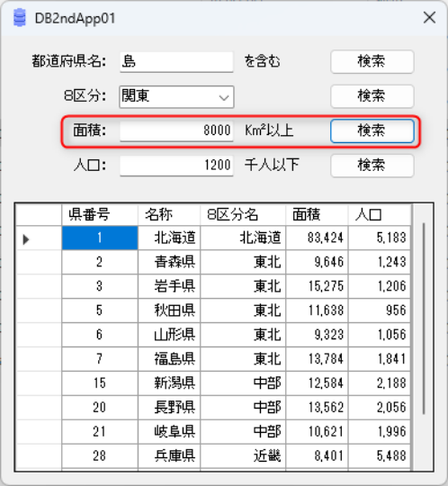Viewport: 448px width, 486px height.
Task: Focus the 都道府県名 text field containing 島
Action: point(176,62)
